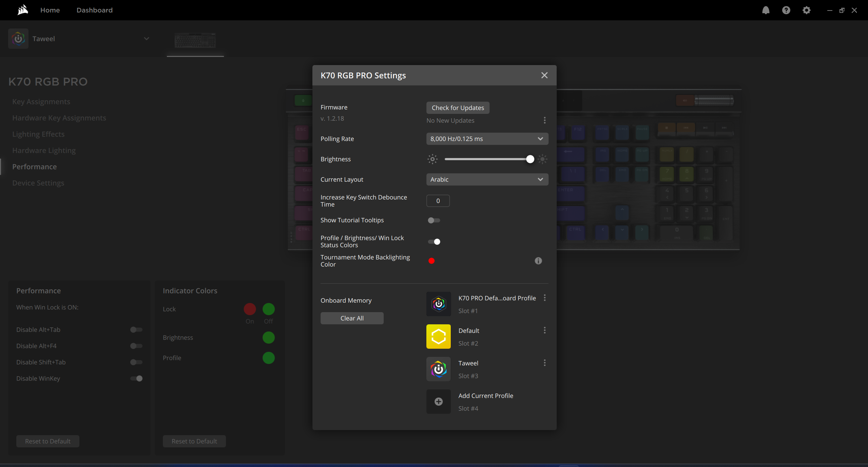Open three-dot menu for Slot #1 profile
This screenshot has width=868, height=467.
(545, 298)
